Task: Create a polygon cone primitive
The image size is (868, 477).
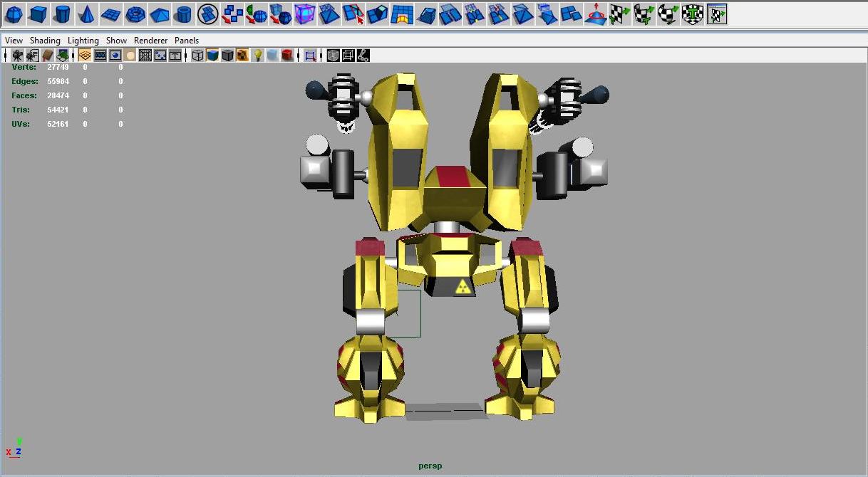Action: tap(86, 14)
